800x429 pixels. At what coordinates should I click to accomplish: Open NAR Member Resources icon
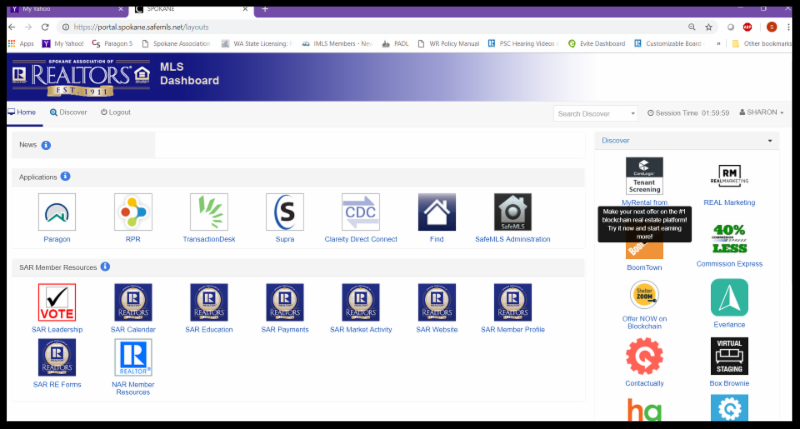pyautogui.click(x=133, y=357)
